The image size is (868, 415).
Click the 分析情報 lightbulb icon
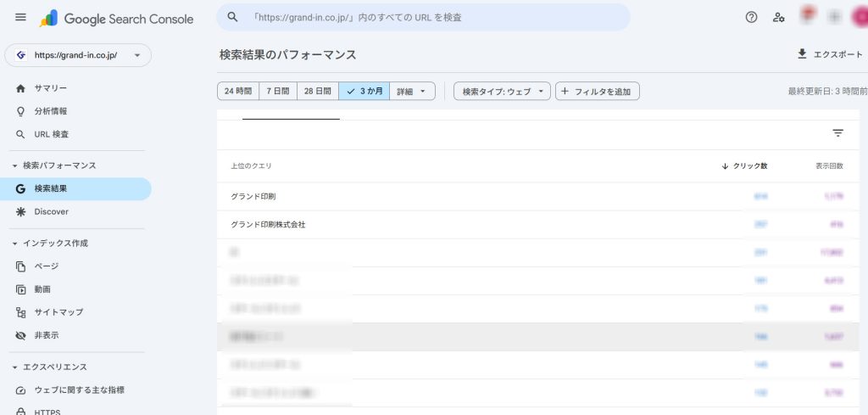point(20,111)
